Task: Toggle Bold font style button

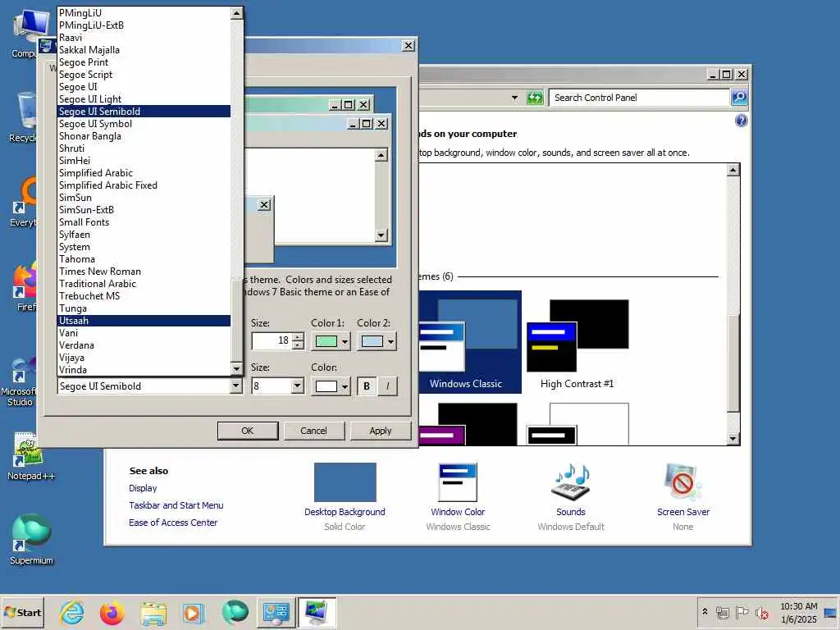Action: [x=367, y=386]
